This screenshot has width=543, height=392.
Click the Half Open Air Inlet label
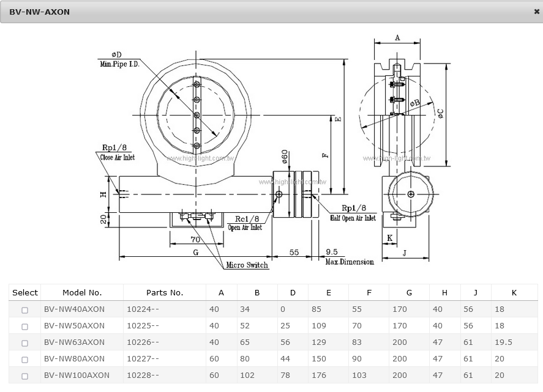(x=353, y=218)
